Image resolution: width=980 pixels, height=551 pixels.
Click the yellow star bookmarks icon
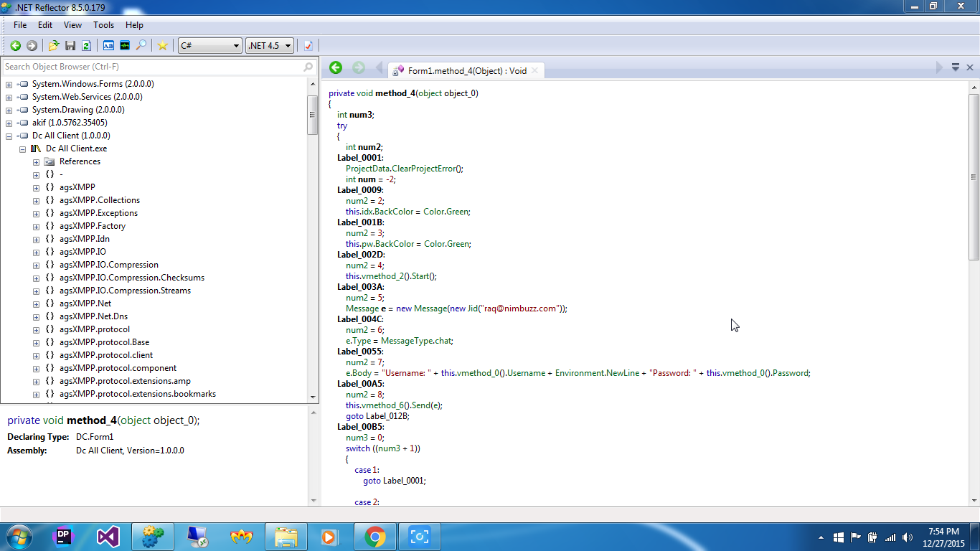coord(163,45)
